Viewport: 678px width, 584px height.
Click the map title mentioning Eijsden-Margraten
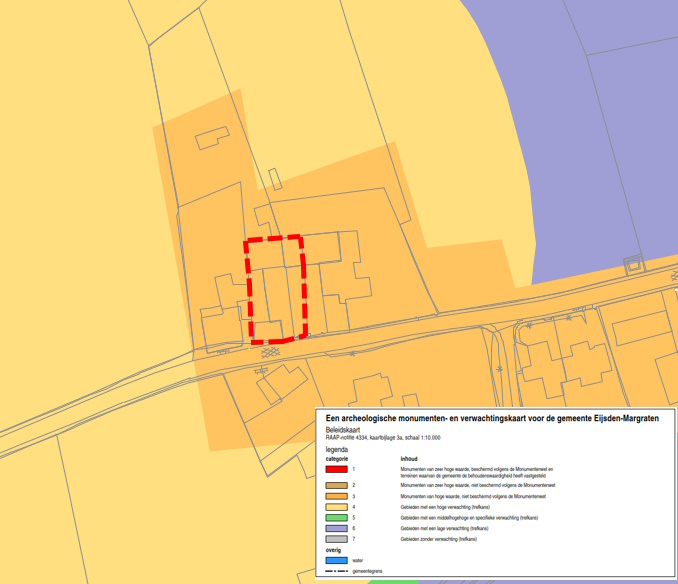492,418
